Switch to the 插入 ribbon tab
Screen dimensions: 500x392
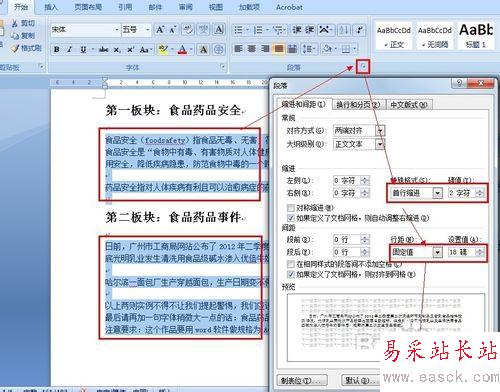51,7
